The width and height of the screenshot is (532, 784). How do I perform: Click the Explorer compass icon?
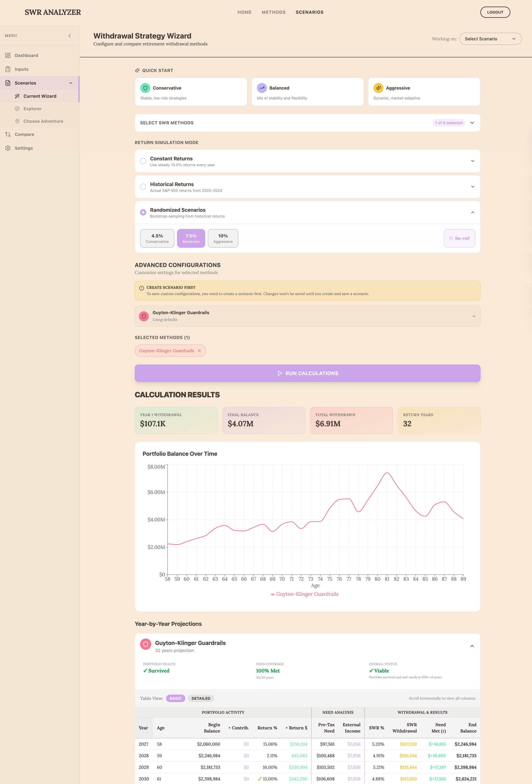(17, 109)
